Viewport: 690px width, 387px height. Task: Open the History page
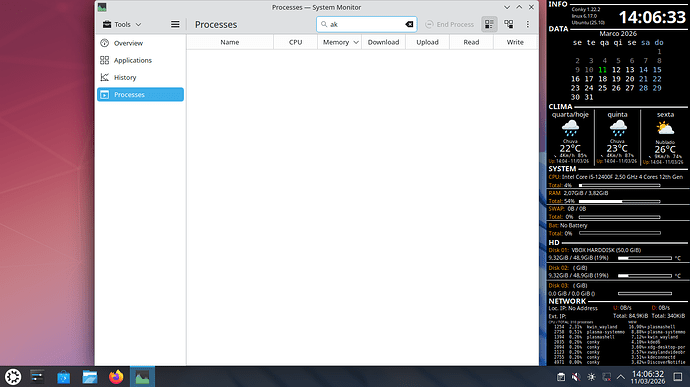tap(140, 77)
